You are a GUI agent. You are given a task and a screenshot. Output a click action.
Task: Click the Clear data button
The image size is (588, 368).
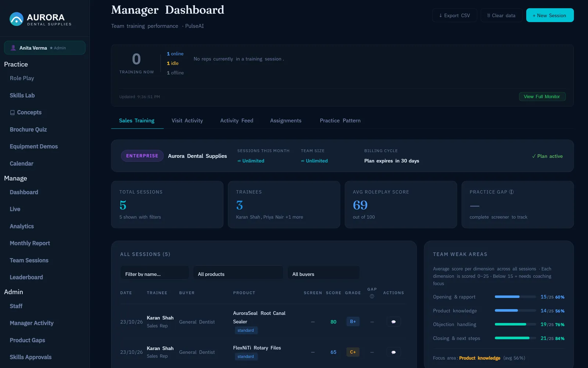(x=501, y=15)
